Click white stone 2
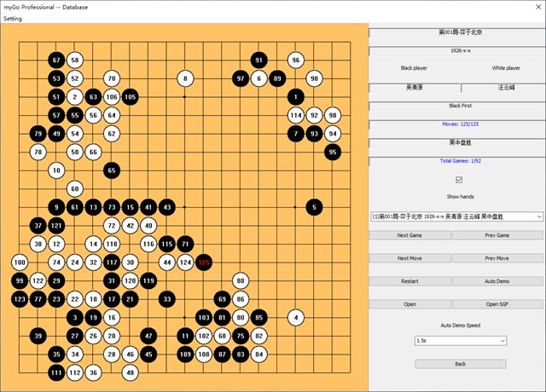 click(75, 97)
